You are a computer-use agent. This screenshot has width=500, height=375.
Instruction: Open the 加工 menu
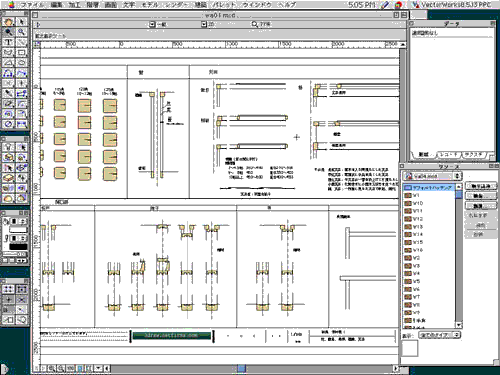74,5
